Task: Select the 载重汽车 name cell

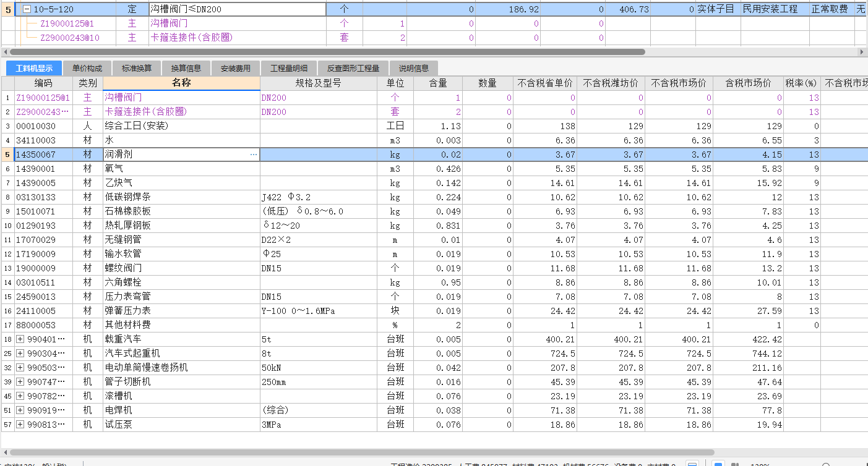Action: (x=181, y=339)
